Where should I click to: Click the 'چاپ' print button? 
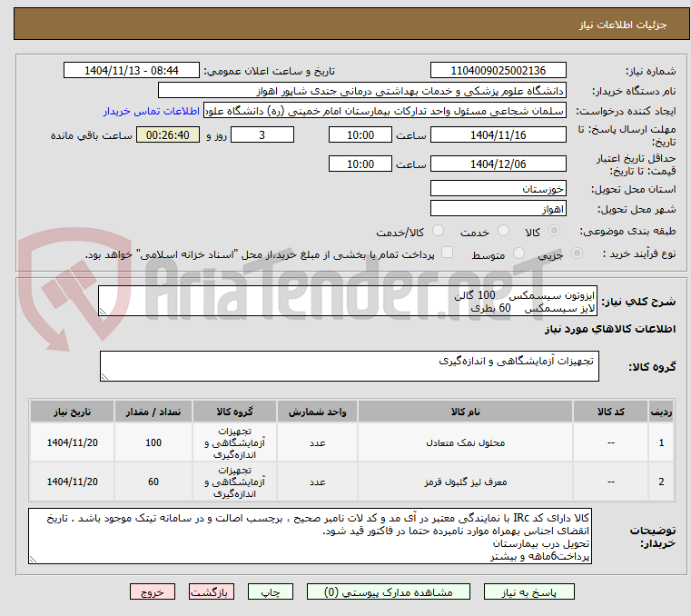click(x=271, y=592)
